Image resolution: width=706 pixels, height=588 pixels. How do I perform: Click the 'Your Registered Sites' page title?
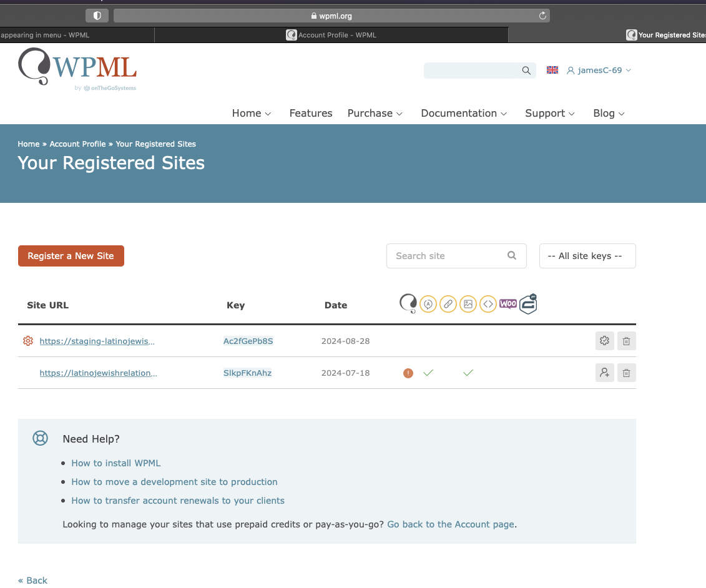111,162
